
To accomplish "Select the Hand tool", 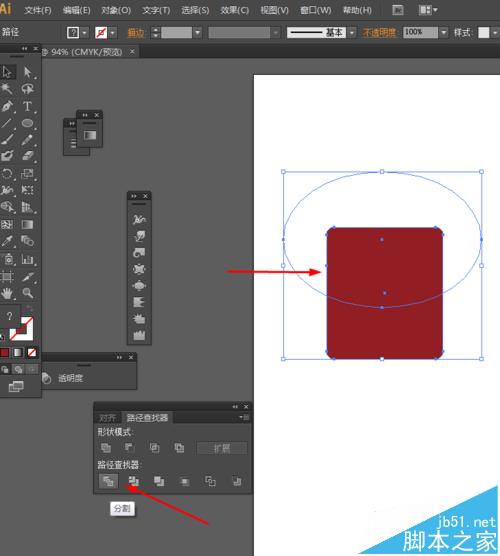I will [7, 293].
